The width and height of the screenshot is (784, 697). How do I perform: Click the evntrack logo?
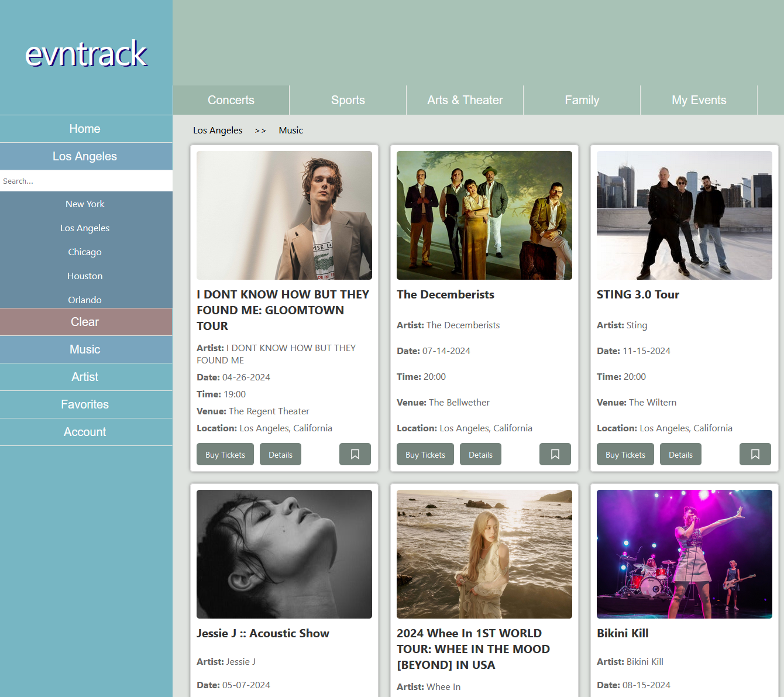tap(86, 54)
